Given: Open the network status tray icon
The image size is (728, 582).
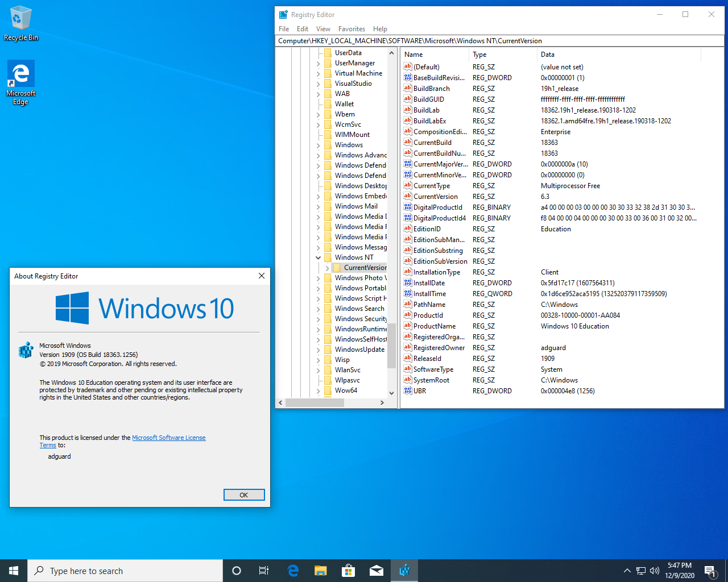Looking at the screenshot, I should [641, 571].
